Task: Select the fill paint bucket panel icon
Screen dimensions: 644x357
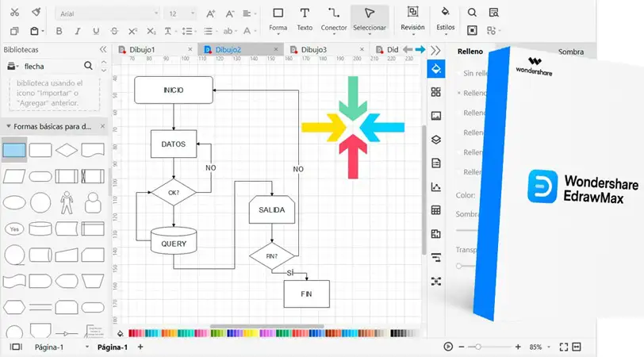Action: 435,68
